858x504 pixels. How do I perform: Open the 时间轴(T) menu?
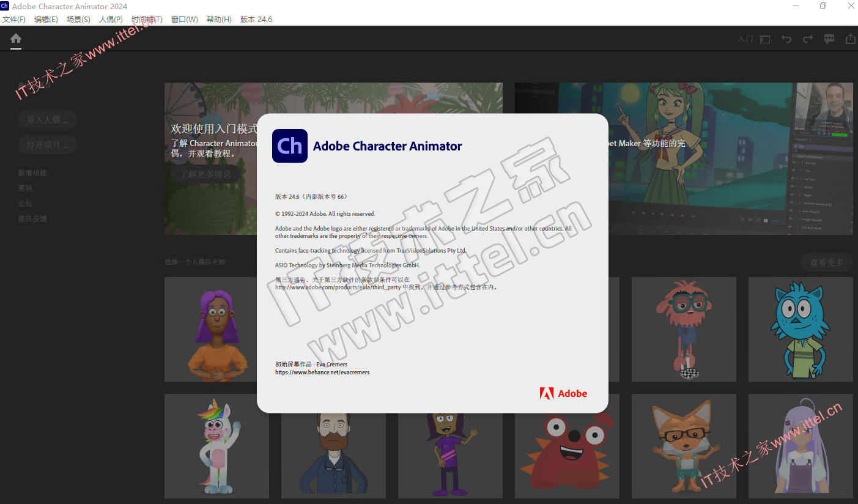point(147,19)
